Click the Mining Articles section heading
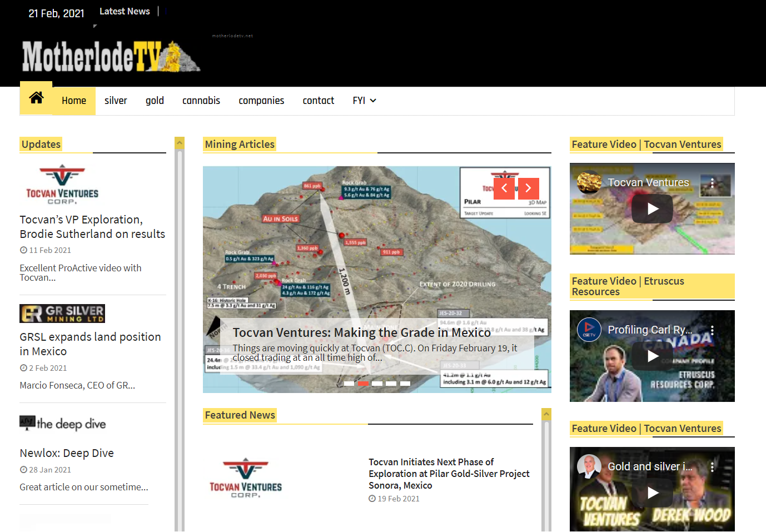Viewport: 766px width, 532px height. tap(240, 145)
